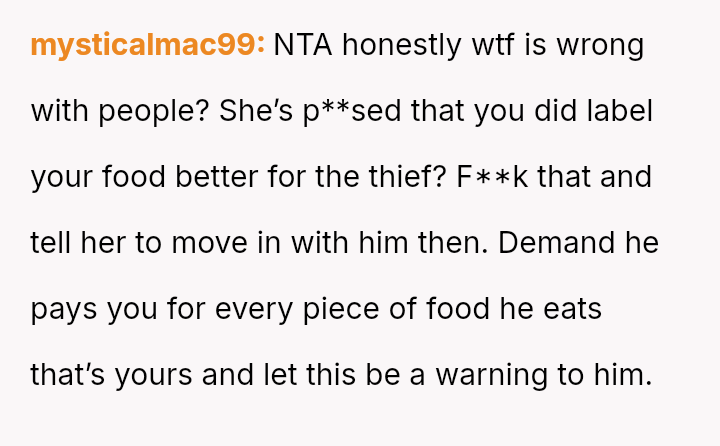Click the word "NTA" in the comment
Screen dimensions: 720x446
[304, 46]
